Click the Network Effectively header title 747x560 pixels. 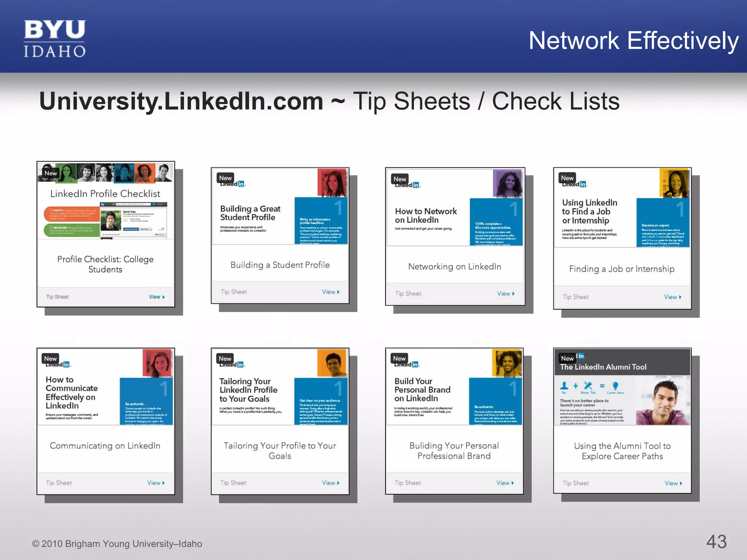[x=634, y=40]
